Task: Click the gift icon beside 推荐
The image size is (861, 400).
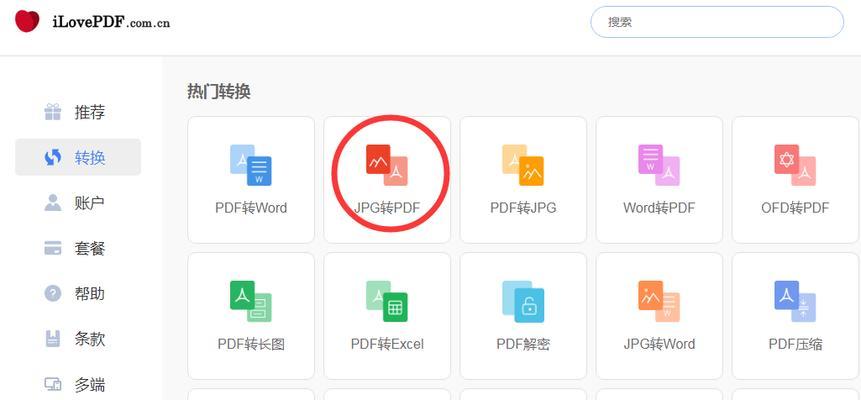Action: [x=53, y=112]
